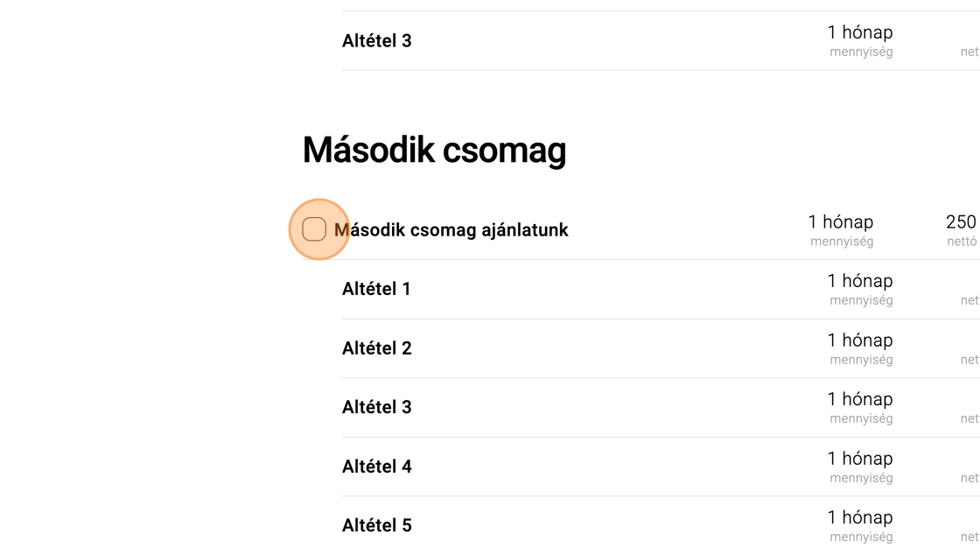Click "mennyiség" label under Második csomag ajánlatunk quantity
This screenshot has height=548, width=980.
click(842, 242)
